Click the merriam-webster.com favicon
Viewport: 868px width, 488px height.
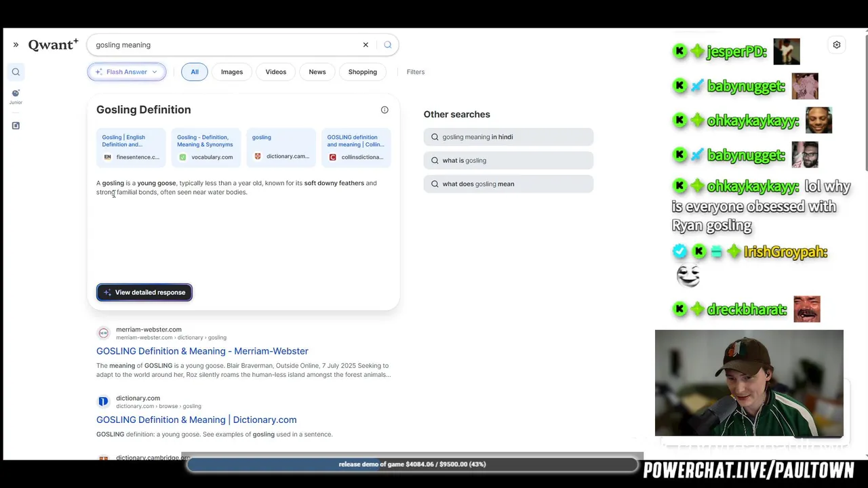point(103,333)
